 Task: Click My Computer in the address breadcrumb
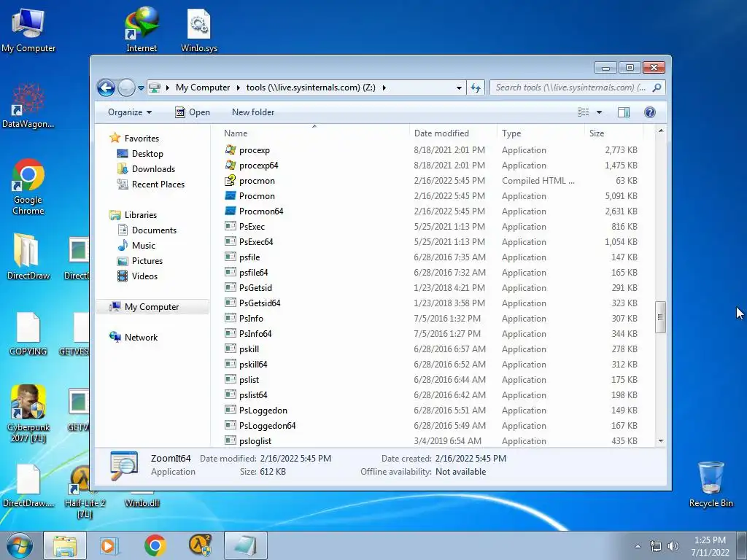(203, 87)
